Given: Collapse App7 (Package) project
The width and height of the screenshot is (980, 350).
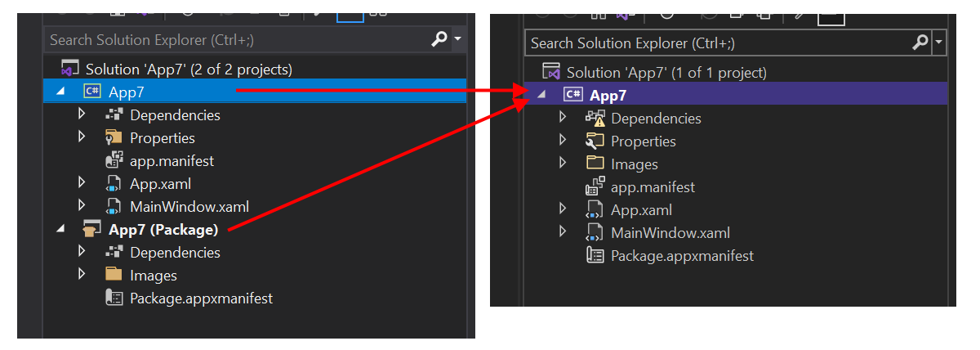Looking at the screenshot, I should pos(60,230).
